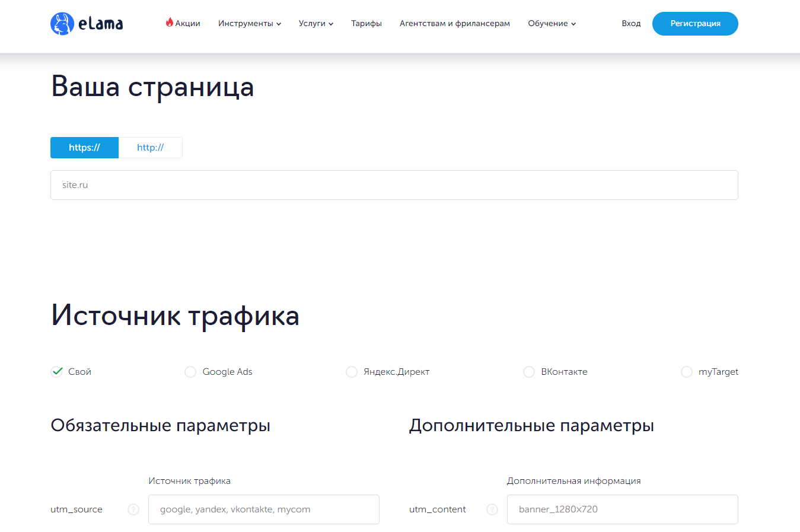Image resolution: width=800 pixels, height=532 pixels.
Task: Select ВКонтакте traffic source
Action: (529, 372)
